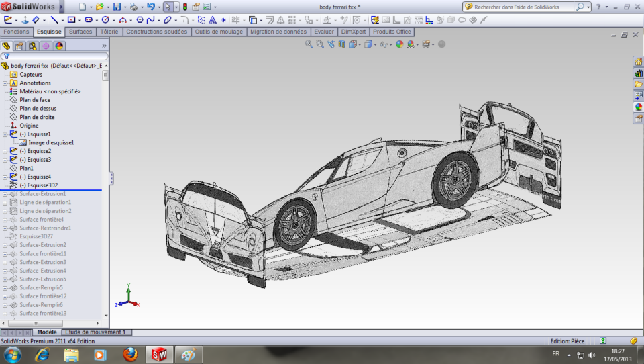Switch to the Fonctions tab
Viewport: 644px width, 364px height.
(x=16, y=32)
